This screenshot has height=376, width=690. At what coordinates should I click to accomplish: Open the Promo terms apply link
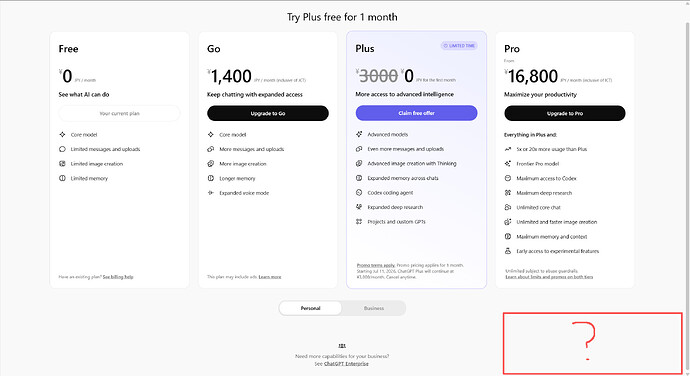tap(375, 265)
